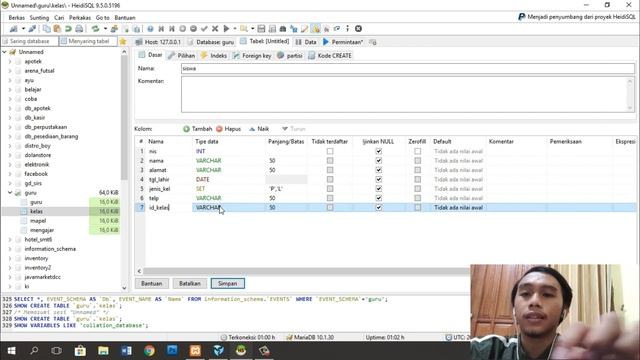Expand the facebook database node

click(10, 174)
